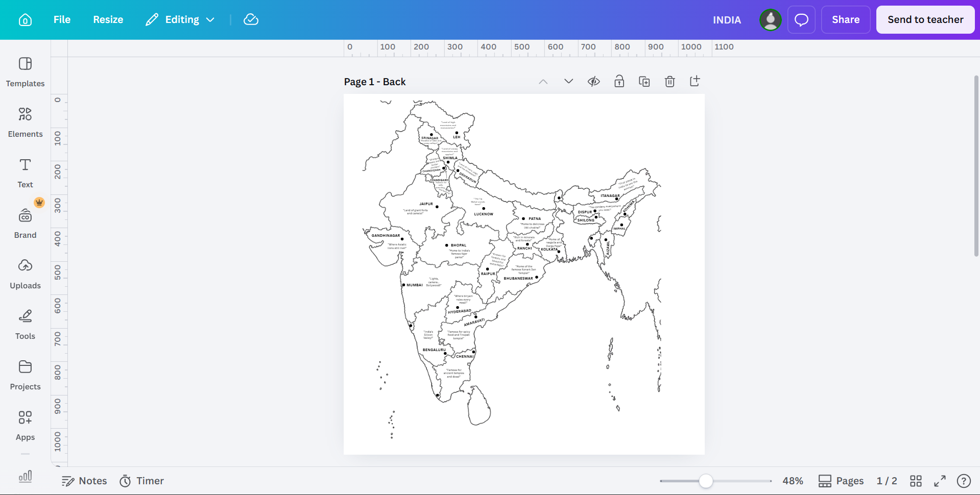Click the JAIPUR label on map
Image resolution: width=980 pixels, height=495 pixels.
click(x=426, y=204)
